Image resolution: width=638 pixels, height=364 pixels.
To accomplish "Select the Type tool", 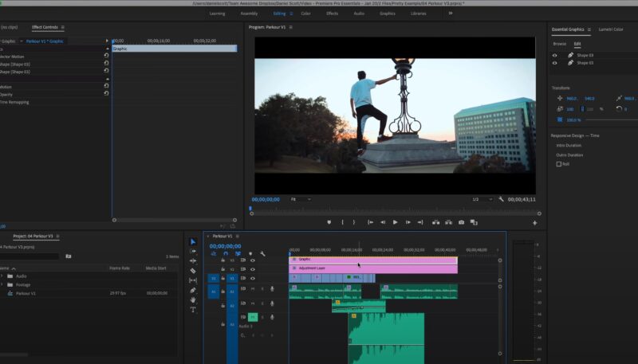I will pos(193,310).
